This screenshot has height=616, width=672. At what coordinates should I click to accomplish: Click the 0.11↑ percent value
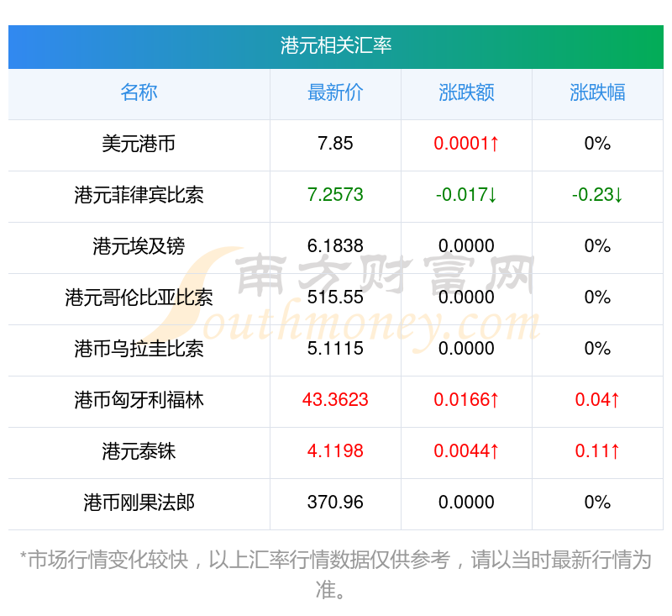(x=597, y=451)
